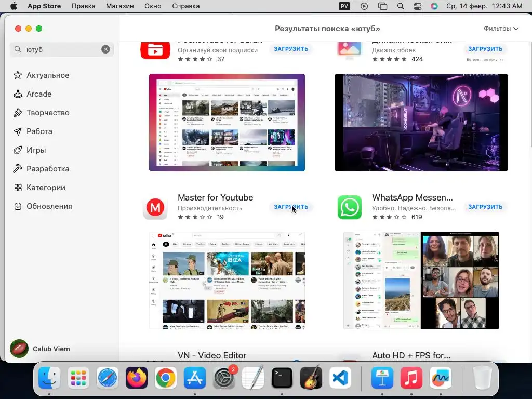Go to Работа category
532x399 pixels.
33,131
